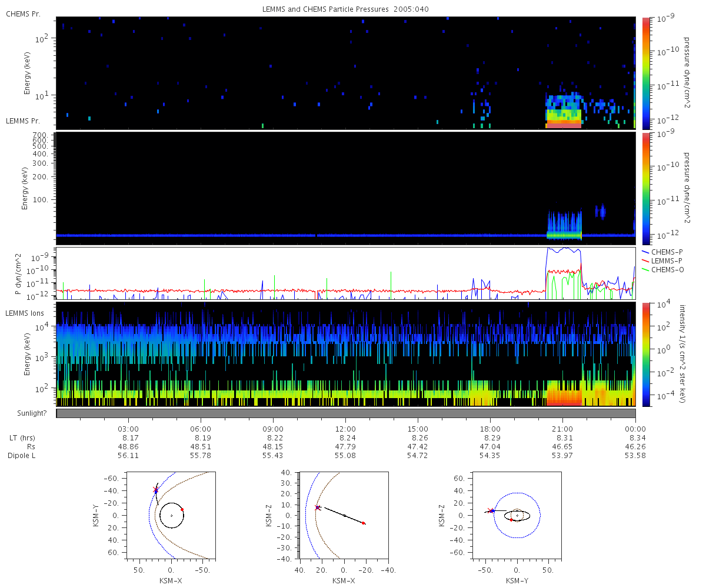Click the 12:00 time axis label
Viewport: 706px width, 588px height.
tap(345, 429)
